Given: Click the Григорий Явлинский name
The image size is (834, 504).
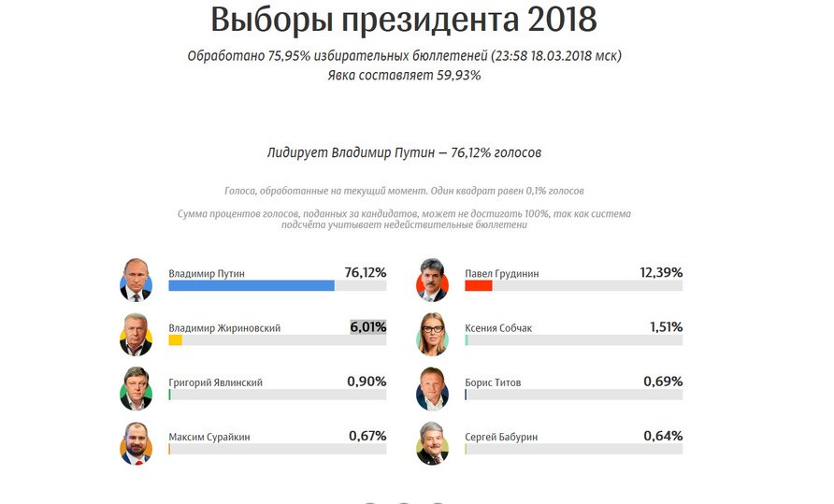Looking at the screenshot, I should 215,382.
